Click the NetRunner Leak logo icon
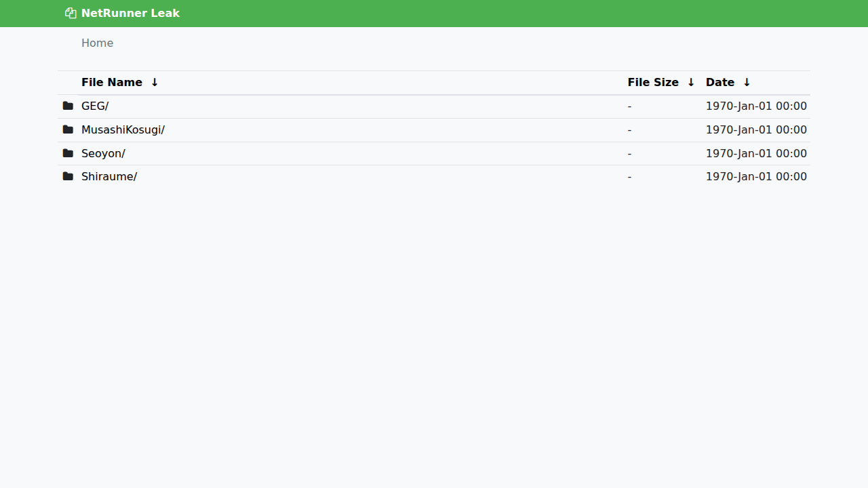 [x=71, y=13]
